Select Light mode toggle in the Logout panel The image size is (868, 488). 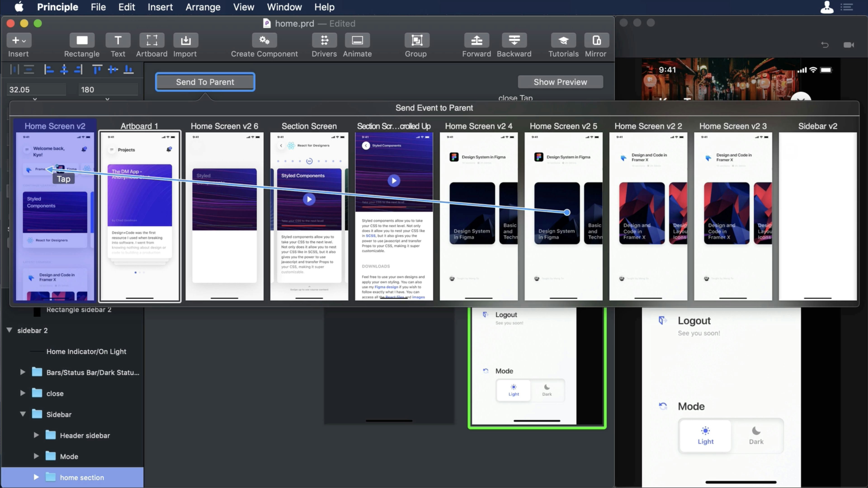(705, 435)
